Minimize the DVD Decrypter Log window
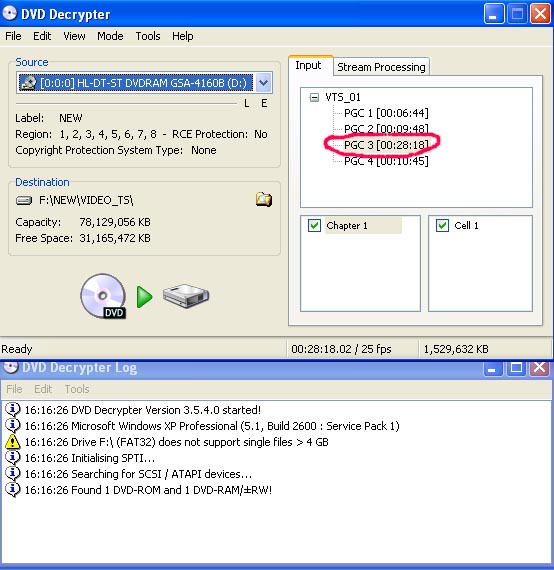The width and height of the screenshot is (554, 570). 493,369
